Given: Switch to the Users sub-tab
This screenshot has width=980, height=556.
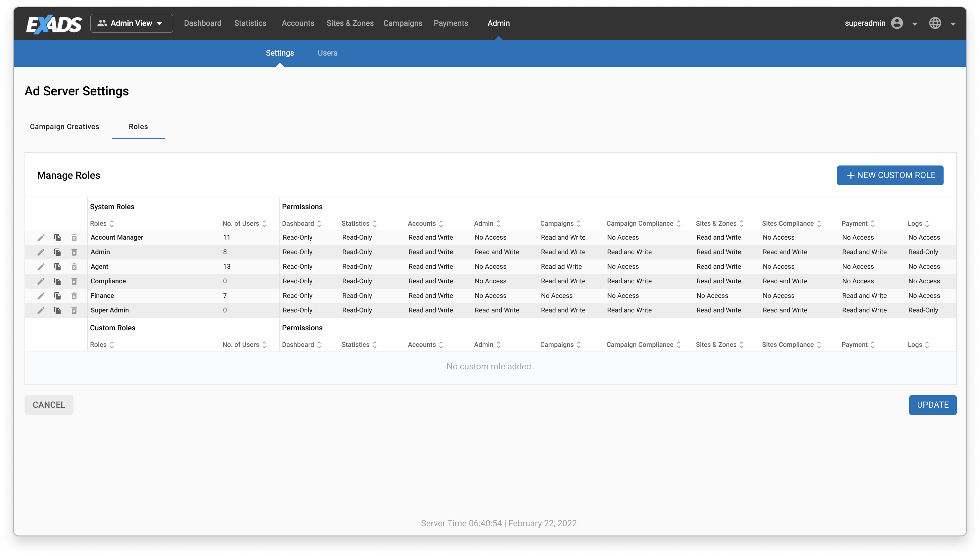Looking at the screenshot, I should (327, 53).
